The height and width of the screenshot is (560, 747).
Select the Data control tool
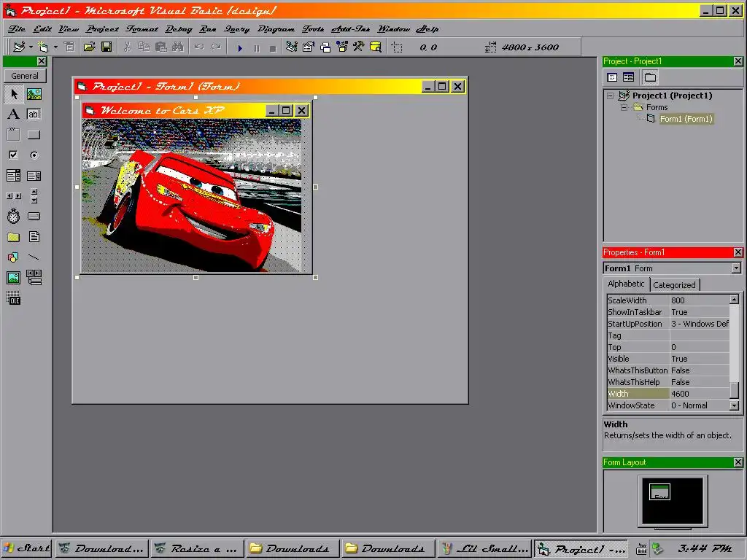point(34,278)
